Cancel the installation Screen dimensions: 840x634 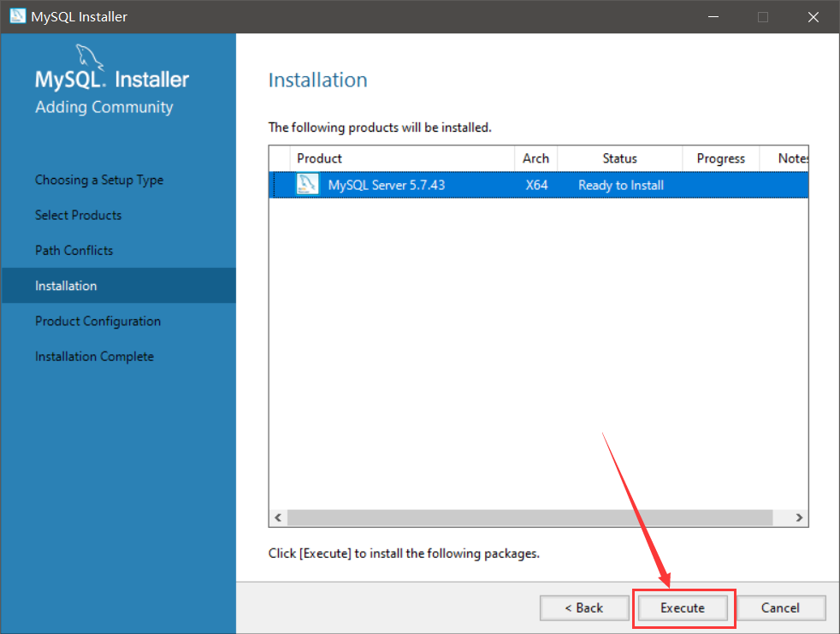coord(780,607)
